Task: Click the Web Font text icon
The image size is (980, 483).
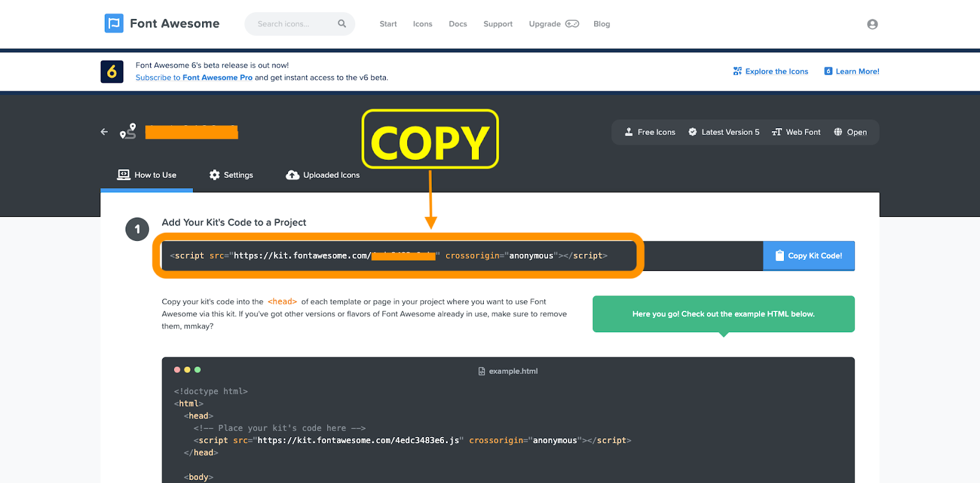Action: (777, 132)
